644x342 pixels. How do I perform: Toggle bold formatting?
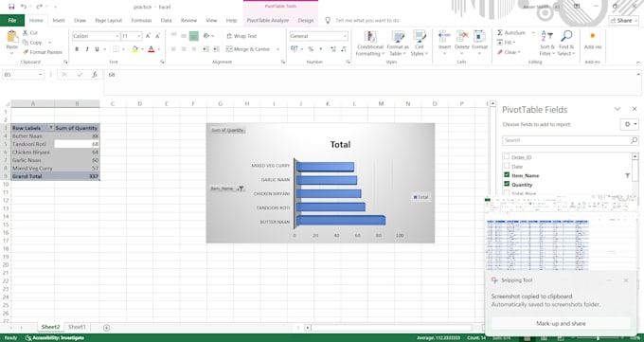tap(77, 49)
